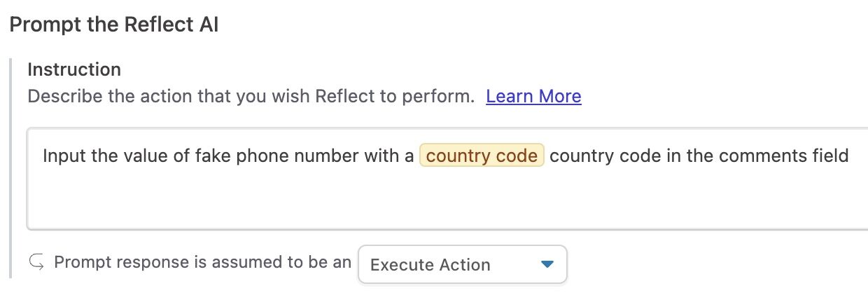Image resolution: width=868 pixels, height=300 pixels.
Task: Click the 'Instruction' section label
Action: (x=74, y=69)
